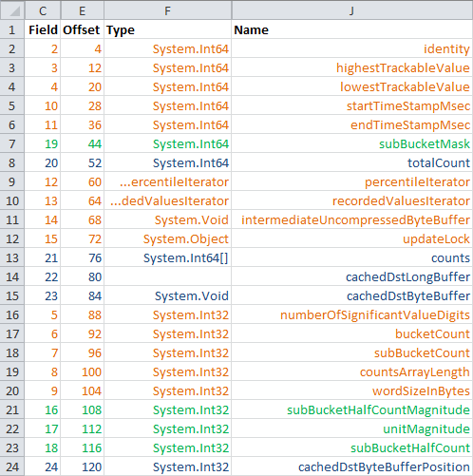Select the intermediateUncompressedByteBuffer cell
This screenshot has height=476, width=473.
tap(352, 219)
